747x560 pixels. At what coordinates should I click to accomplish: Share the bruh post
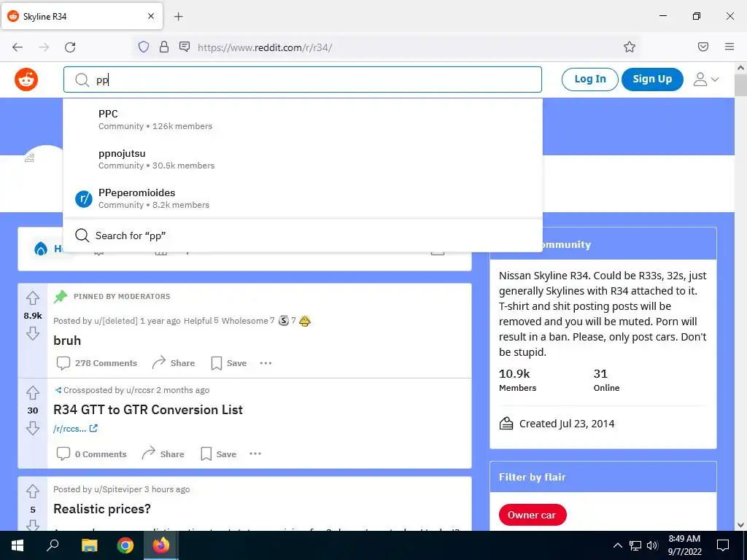coord(174,363)
